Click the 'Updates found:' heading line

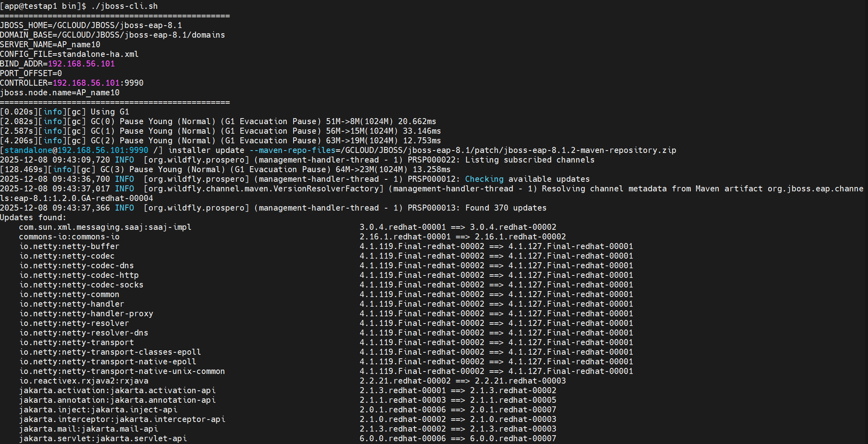[33, 217]
